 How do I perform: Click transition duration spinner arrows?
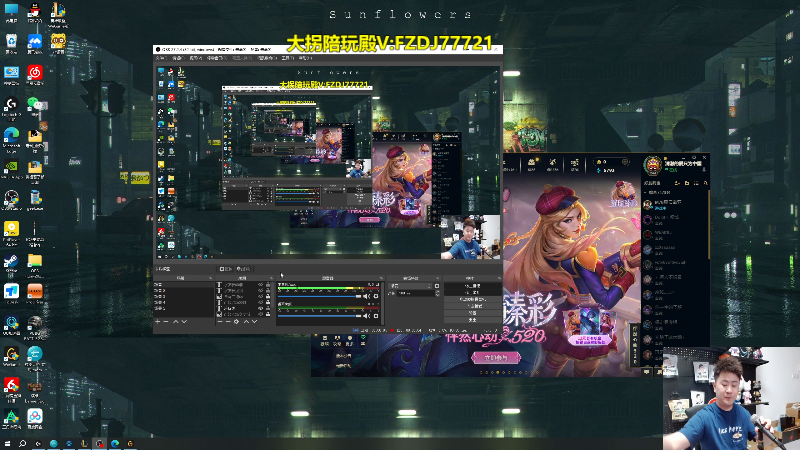pos(438,293)
